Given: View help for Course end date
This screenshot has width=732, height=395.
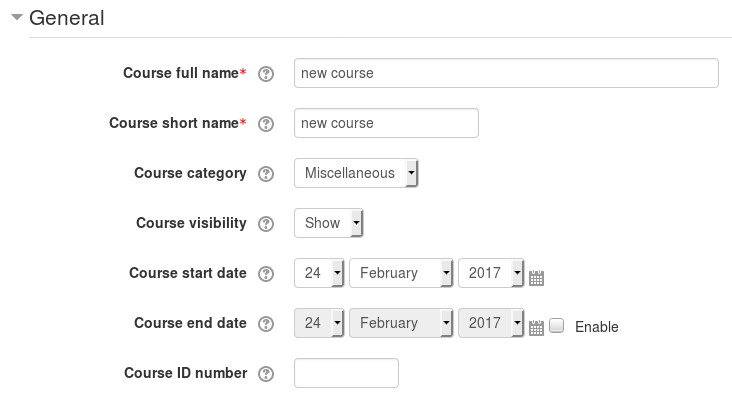Looking at the screenshot, I should point(266,324).
